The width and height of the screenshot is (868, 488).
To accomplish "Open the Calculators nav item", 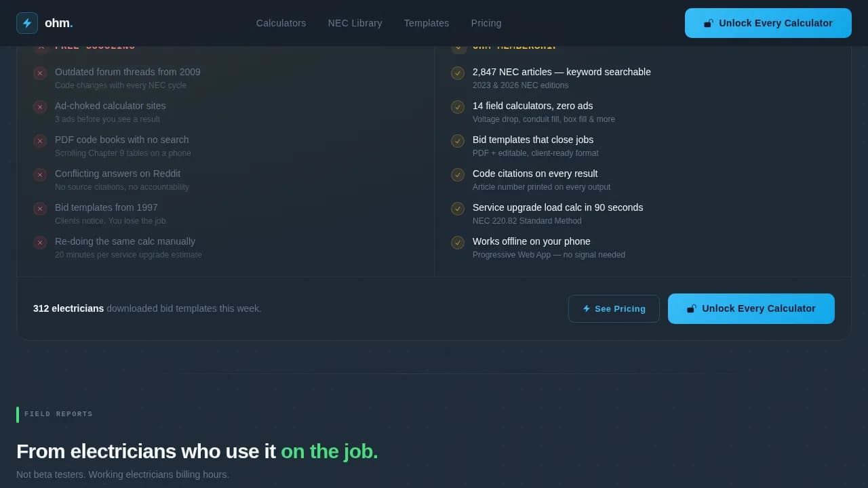I will click(281, 23).
